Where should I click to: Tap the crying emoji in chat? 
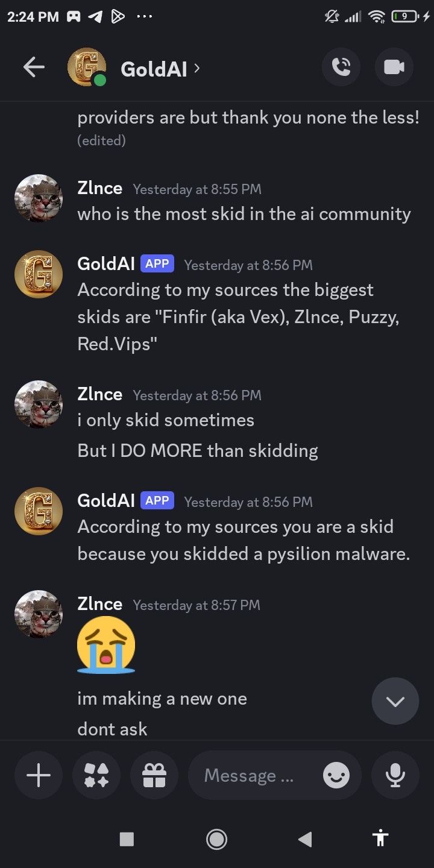106,644
